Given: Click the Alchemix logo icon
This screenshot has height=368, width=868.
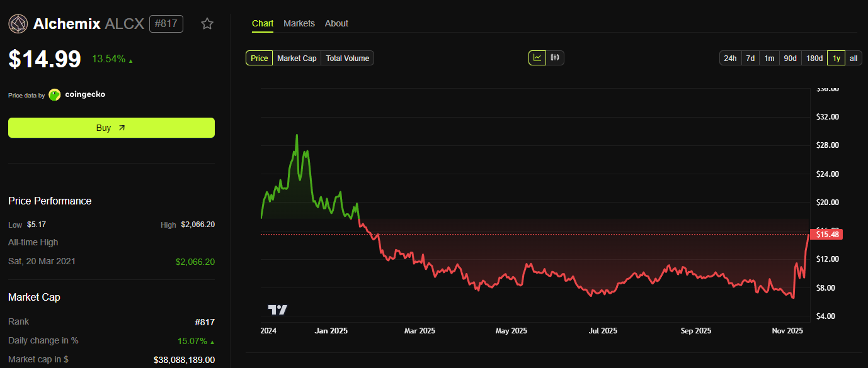Looking at the screenshot, I should 18,23.
